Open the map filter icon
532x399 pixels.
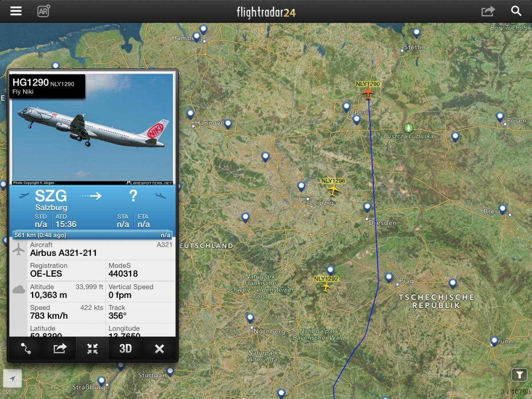[x=519, y=375]
